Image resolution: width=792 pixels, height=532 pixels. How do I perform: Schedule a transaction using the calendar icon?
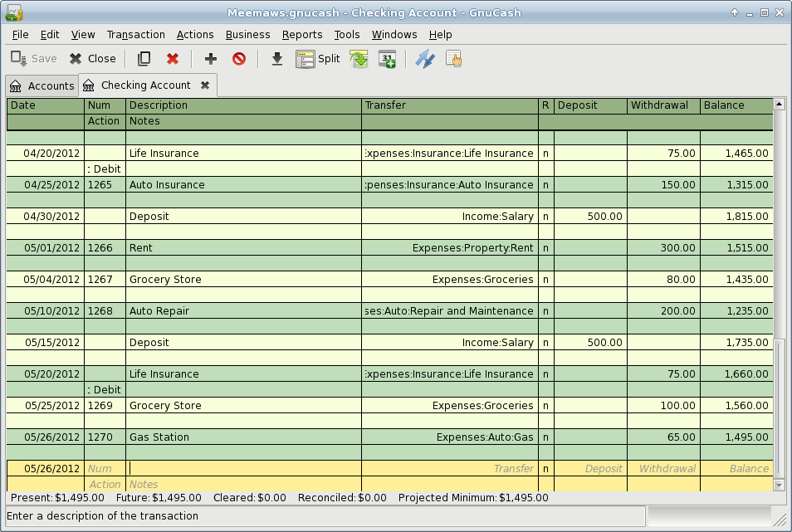click(x=388, y=59)
